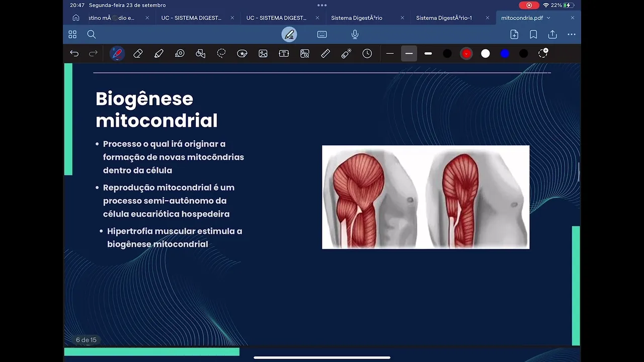The image size is (644, 362).
Task: Click the '6 de 15' page indicator
Action: click(x=86, y=340)
